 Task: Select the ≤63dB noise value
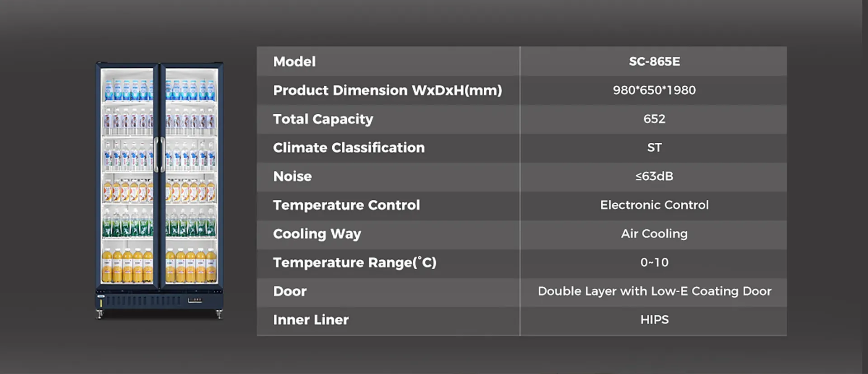point(654,176)
